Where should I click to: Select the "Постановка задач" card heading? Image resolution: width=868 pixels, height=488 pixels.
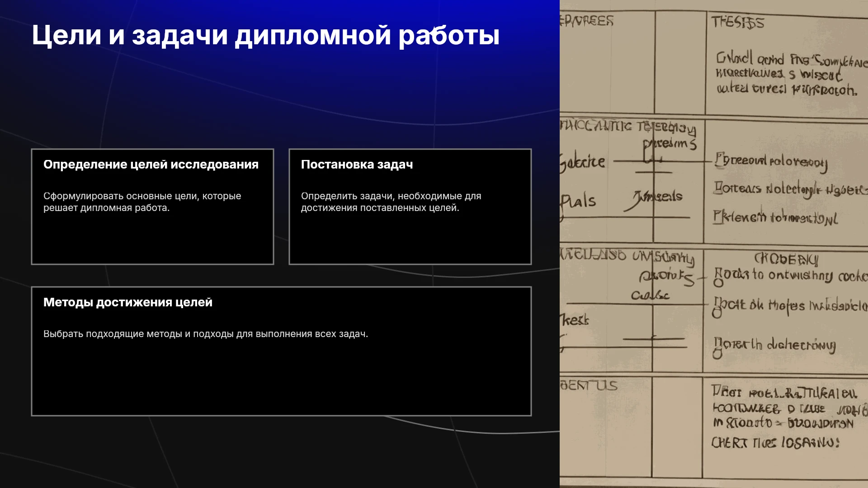tap(357, 164)
